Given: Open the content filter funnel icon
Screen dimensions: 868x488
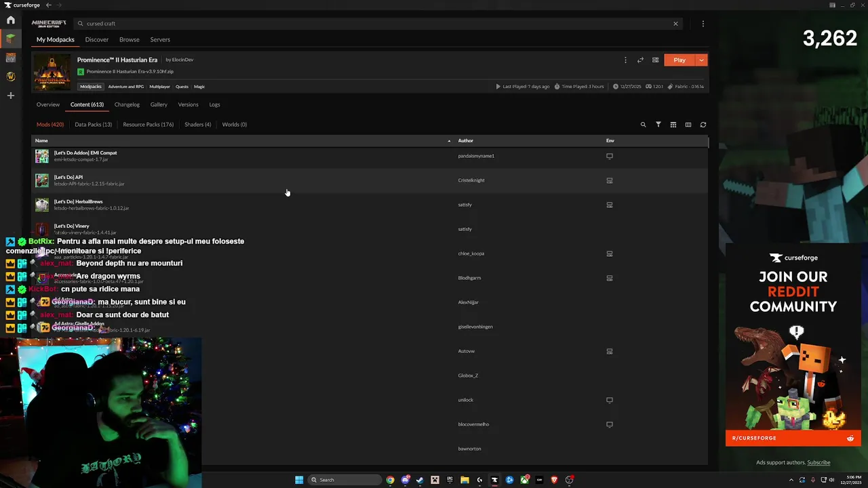Looking at the screenshot, I should pos(658,125).
